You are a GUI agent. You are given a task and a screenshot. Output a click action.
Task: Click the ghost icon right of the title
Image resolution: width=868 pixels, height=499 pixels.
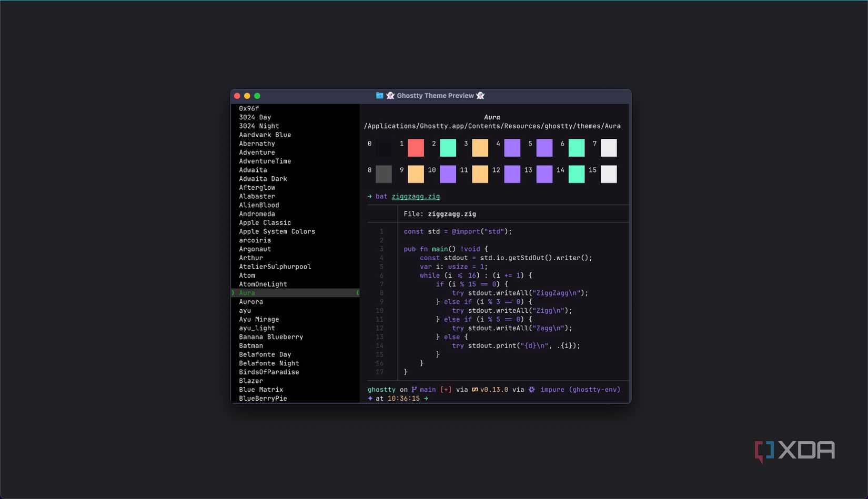pyautogui.click(x=480, y=96)
